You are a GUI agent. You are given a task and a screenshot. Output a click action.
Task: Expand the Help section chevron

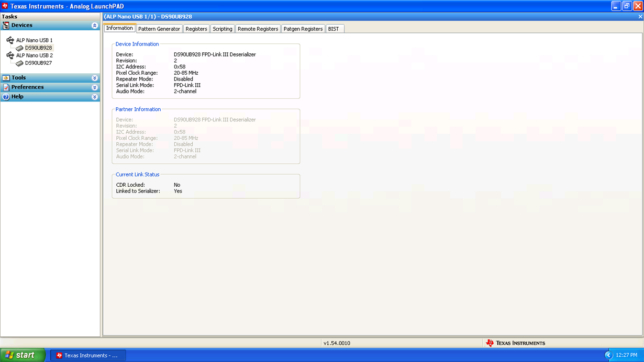[x=95, y=97]
